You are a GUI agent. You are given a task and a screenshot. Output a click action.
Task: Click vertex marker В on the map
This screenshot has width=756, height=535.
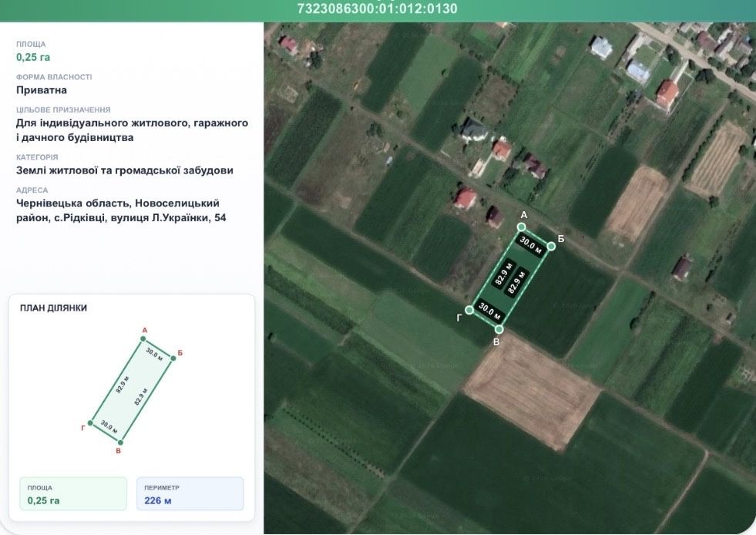[499, 329]
